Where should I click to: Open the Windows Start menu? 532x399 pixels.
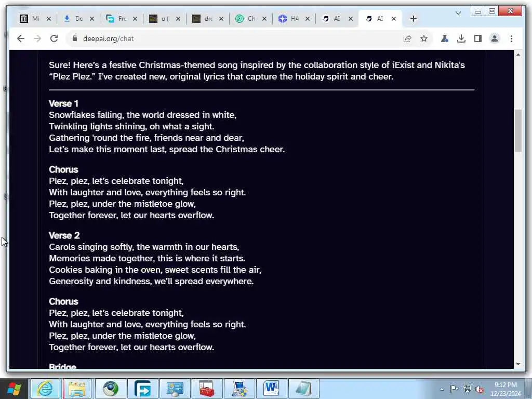coord(14,389)
